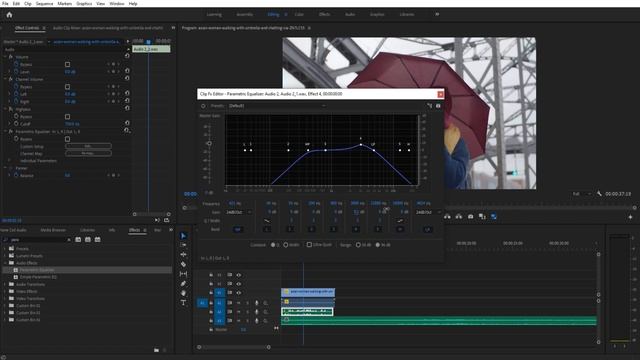Click the Channel Map Remap button
Screen dimensions: 640x360
88,153
